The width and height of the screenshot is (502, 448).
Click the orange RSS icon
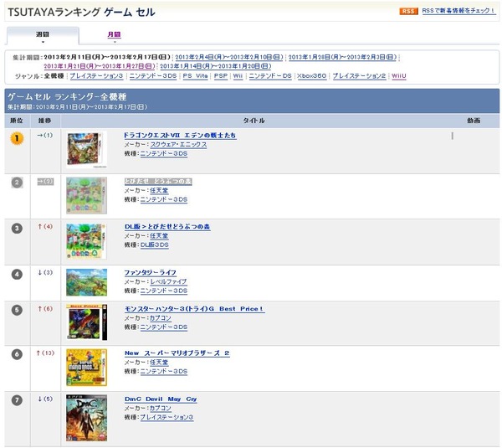coord(408,11)
